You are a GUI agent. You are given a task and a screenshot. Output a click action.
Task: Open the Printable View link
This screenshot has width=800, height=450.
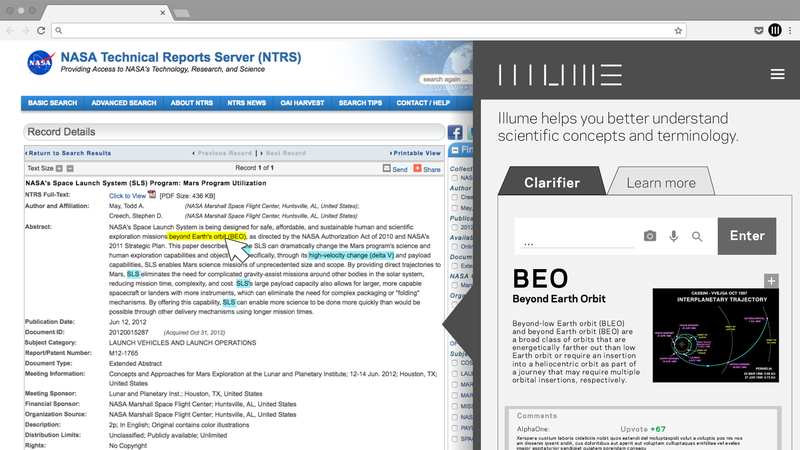pyautogui.click(x=416, y=153)
